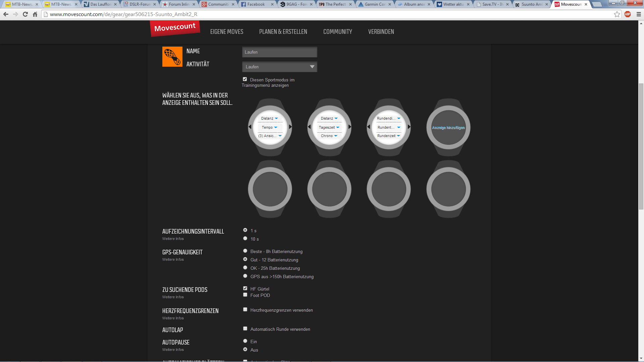Click left arrow on third watch display

tap(369, 127)
